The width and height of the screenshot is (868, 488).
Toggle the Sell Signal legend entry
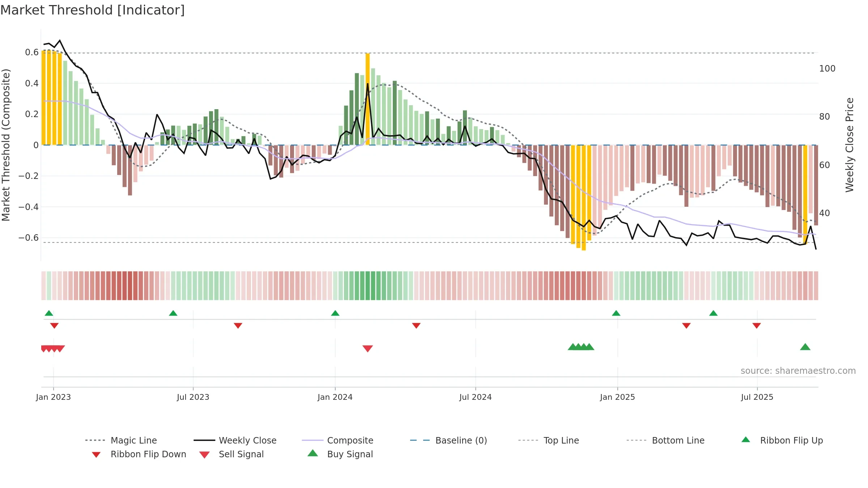(231, 454)
